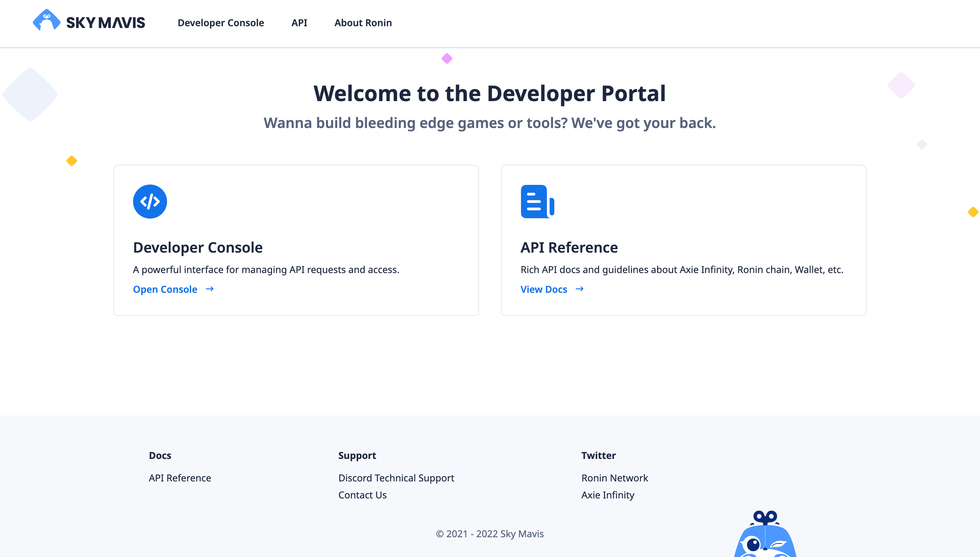The height and width of the screenshot is (557, 980).
Task: Open footer API Reference link
Action: coord(180,478)
